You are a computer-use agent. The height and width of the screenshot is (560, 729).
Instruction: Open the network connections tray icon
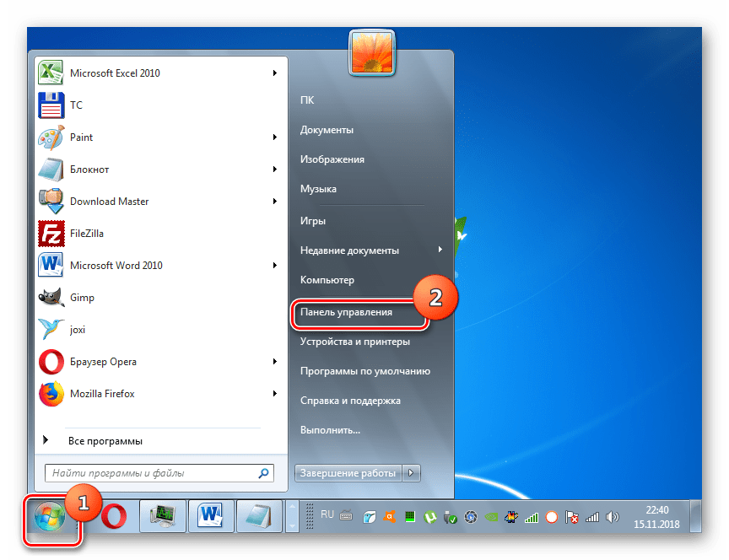tap(591, 515)
